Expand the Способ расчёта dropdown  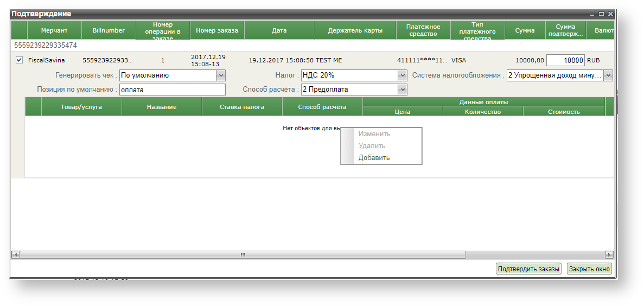(402, 90)
